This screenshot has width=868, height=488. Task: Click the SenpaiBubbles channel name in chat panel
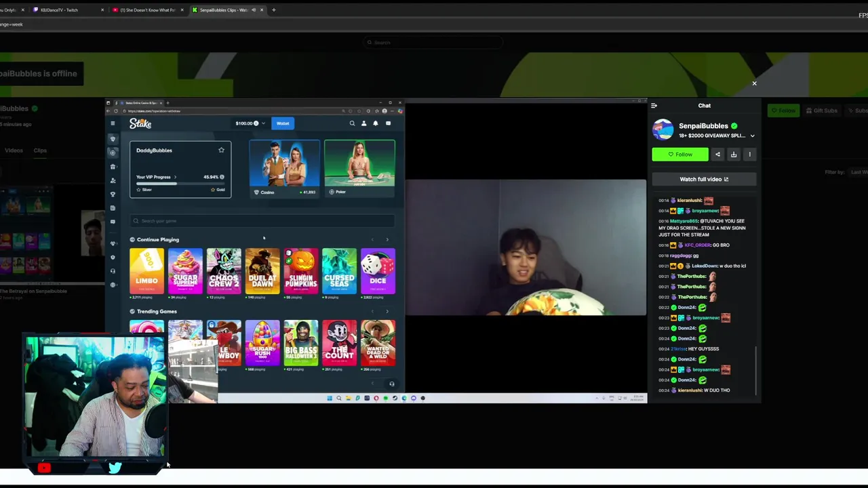[703, 126]
